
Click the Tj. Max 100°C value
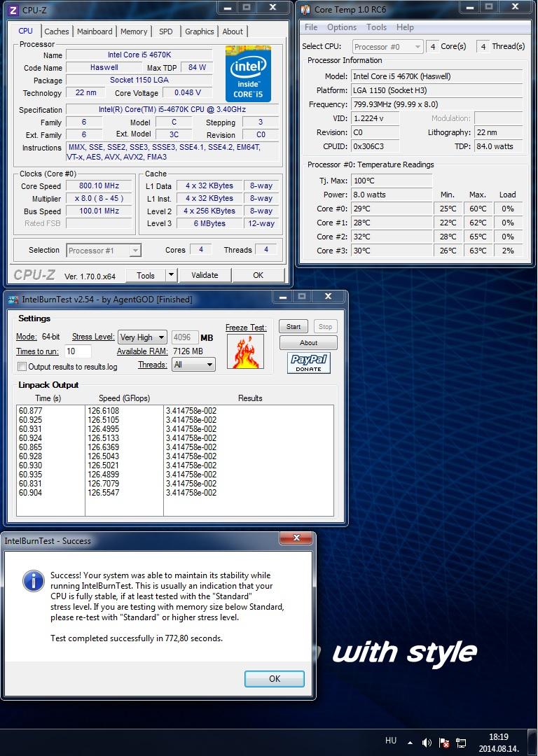392,181
